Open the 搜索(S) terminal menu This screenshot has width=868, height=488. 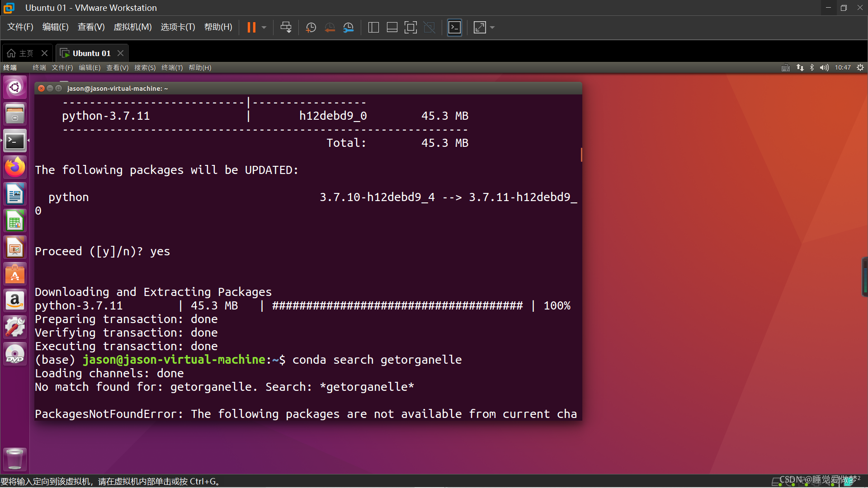[x=145, y=68]
